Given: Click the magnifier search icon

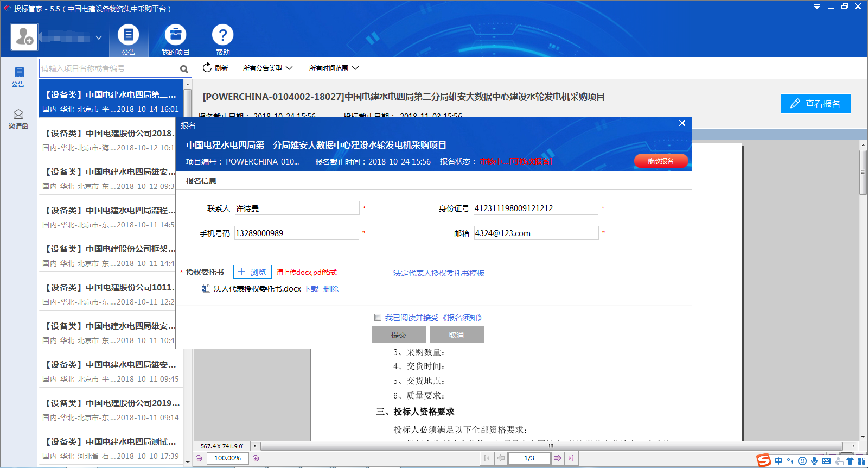Looking at the screenshot, I should [x=184, y=69].
